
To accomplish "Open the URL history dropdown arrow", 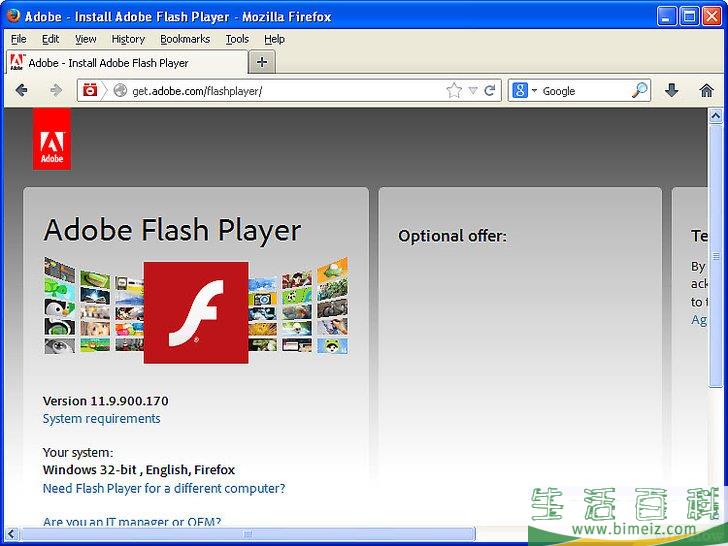I will pos(473,90).
